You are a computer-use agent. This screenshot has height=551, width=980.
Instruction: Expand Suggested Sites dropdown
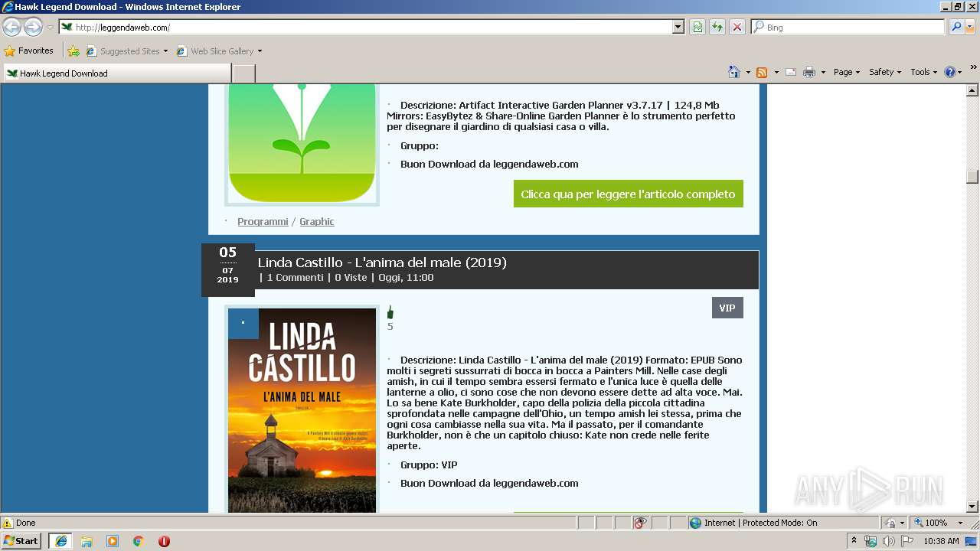[165, 51]
